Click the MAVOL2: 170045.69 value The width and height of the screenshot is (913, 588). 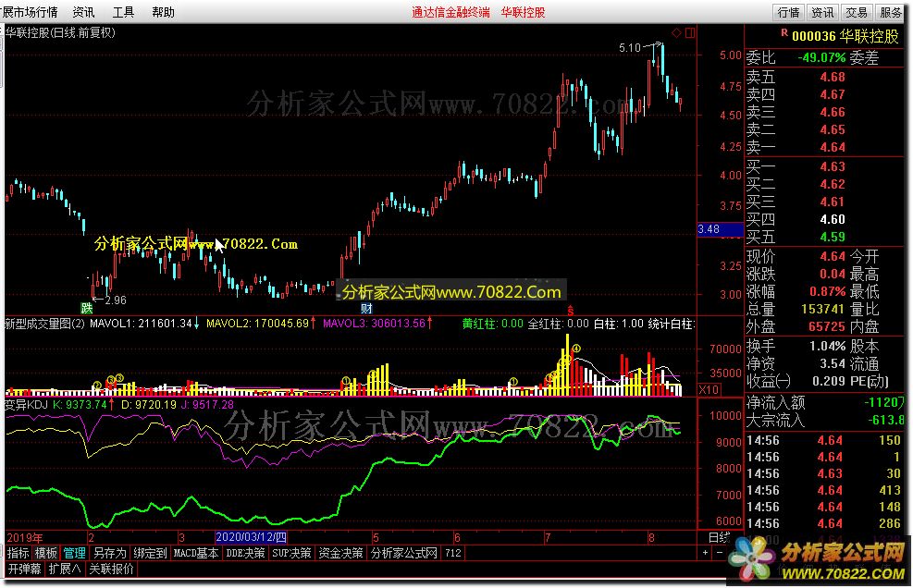(257, 323)
